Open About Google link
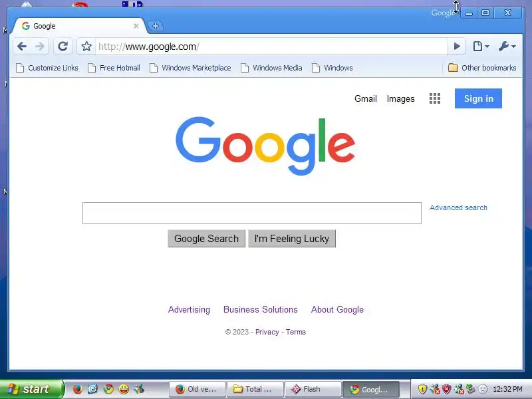 337,309
